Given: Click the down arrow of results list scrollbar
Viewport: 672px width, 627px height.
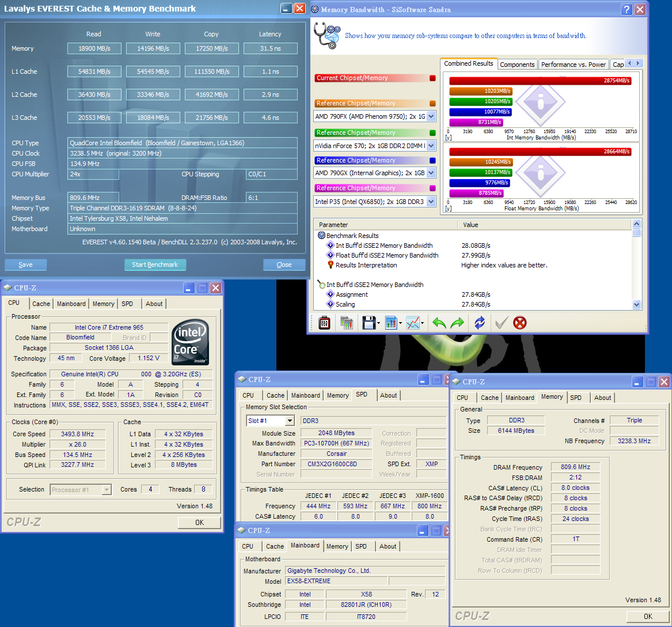Looking at the screenshot, I should pos(636,304).
